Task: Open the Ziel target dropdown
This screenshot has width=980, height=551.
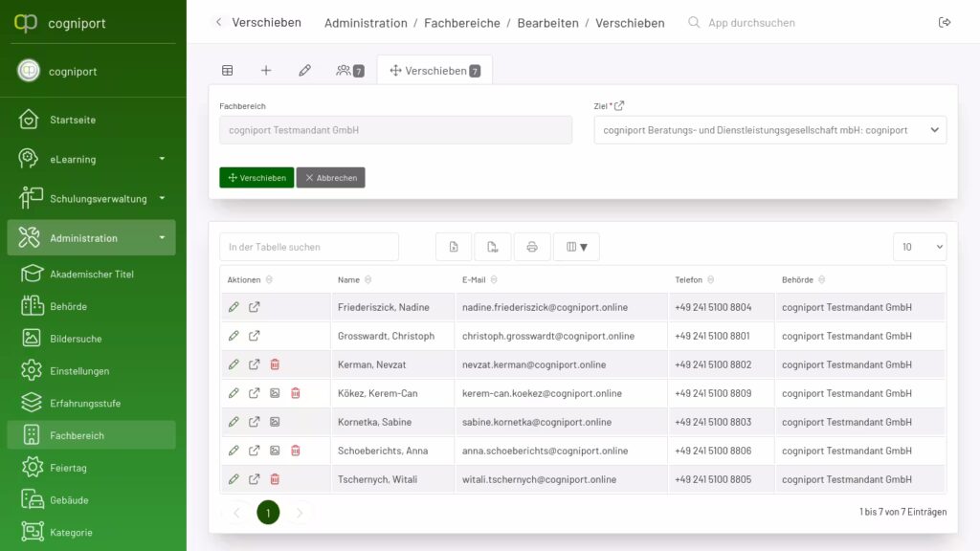Action: click(x=769, y=130)
